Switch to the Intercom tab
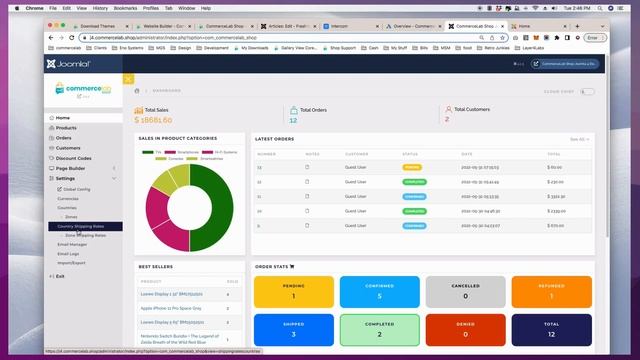 pos(350,26)
